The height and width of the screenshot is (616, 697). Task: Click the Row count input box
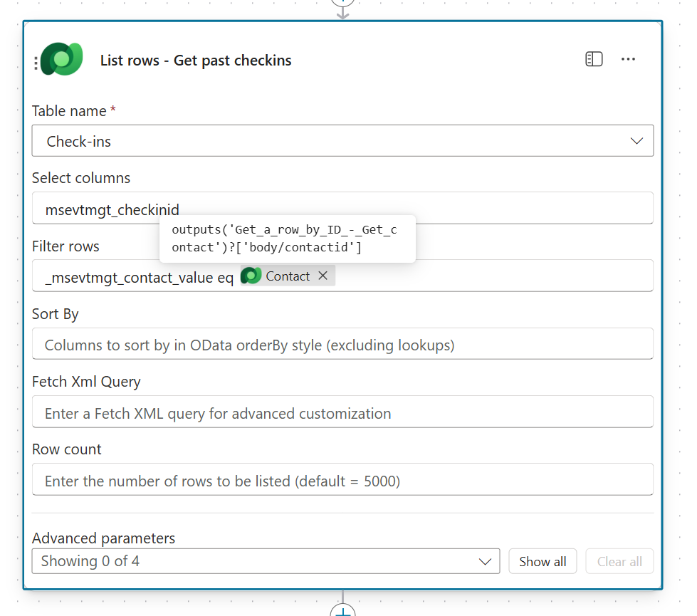342,481
